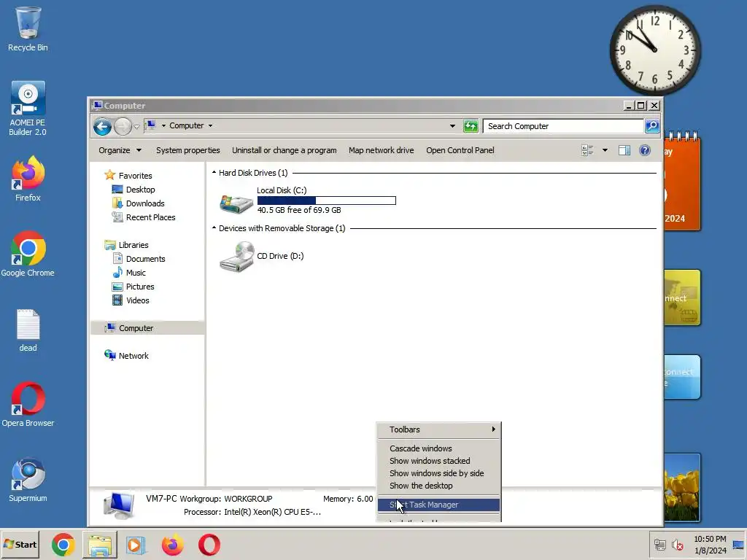Select Recent Places under Favorites

150,217
